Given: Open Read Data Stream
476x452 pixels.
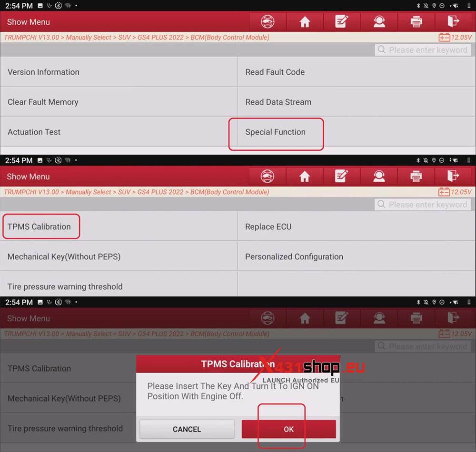Looking at the screenshot, I should click(357, 102).
